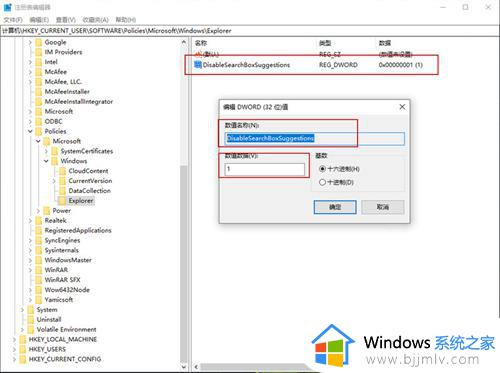
Task: Select the Power folder icon
Action: [47, 211]
